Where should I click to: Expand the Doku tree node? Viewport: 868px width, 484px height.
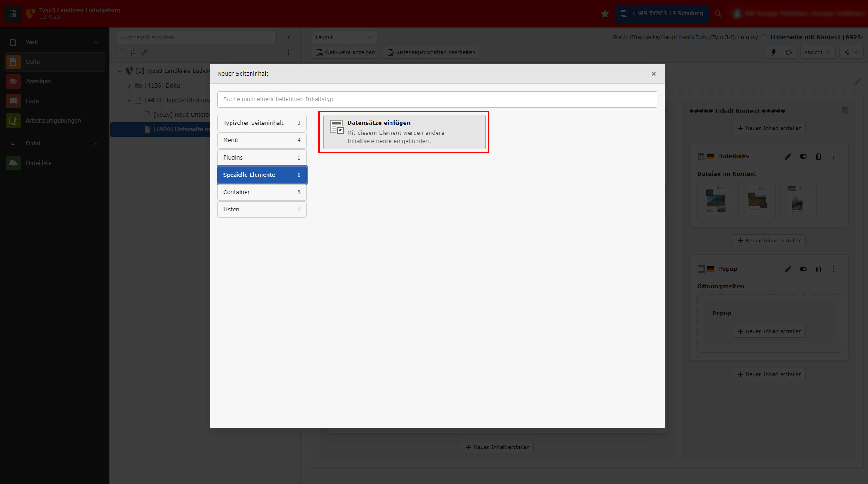pos(129,86)
